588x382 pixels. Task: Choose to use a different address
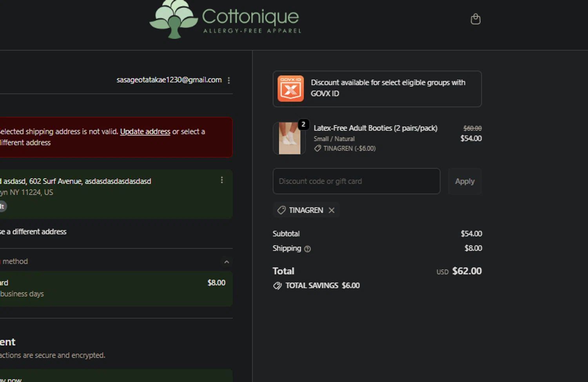coord(33,232)
